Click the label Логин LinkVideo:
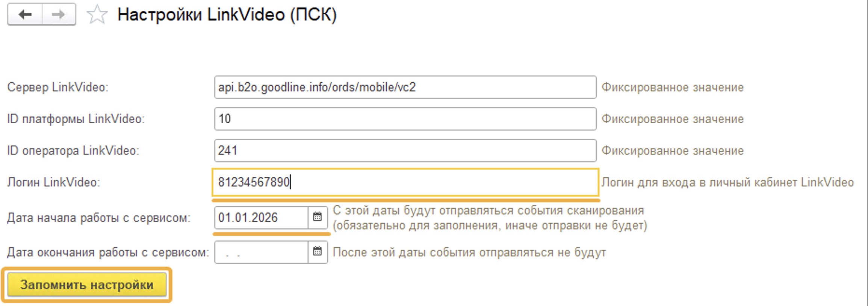 click(x=54, y=182)
